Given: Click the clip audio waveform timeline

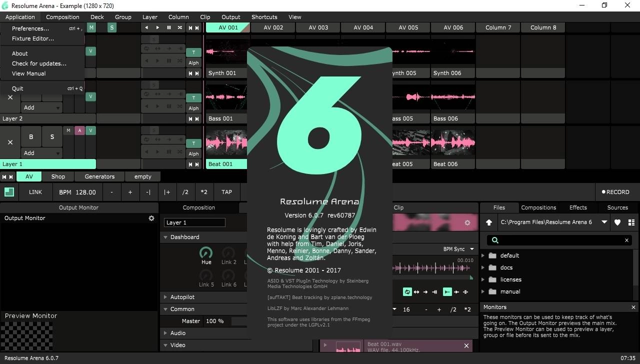Looking at the screenshot, I should pos(433,268).
